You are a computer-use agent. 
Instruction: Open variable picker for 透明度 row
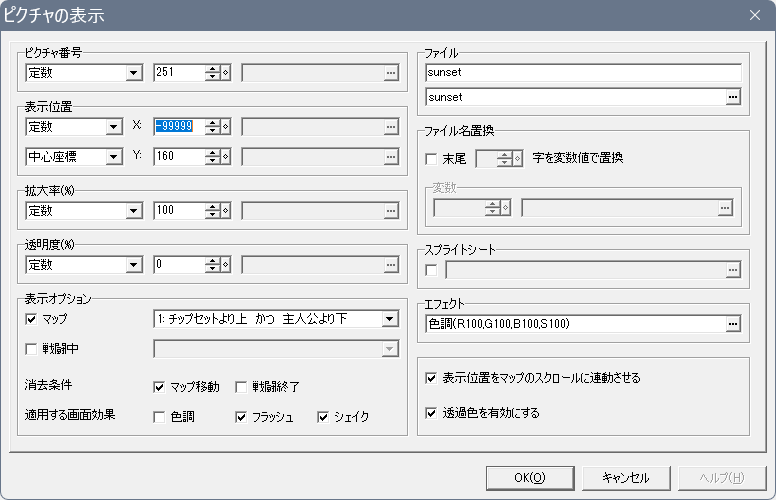tap(391, 265)
